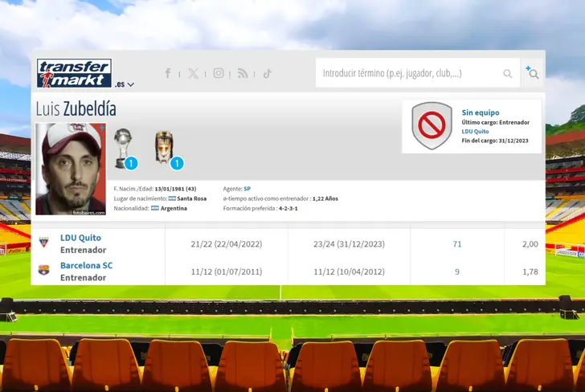Viewport: 585px width, 392px height.
Task: Select the '1,22 Años' value
Action: tap(325, 198)
